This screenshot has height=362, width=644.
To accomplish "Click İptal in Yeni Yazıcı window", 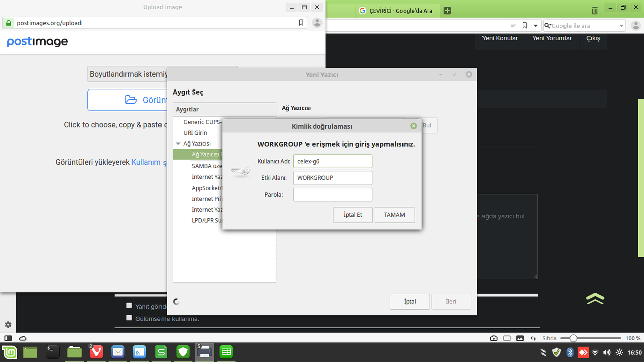I will [410, 301].
